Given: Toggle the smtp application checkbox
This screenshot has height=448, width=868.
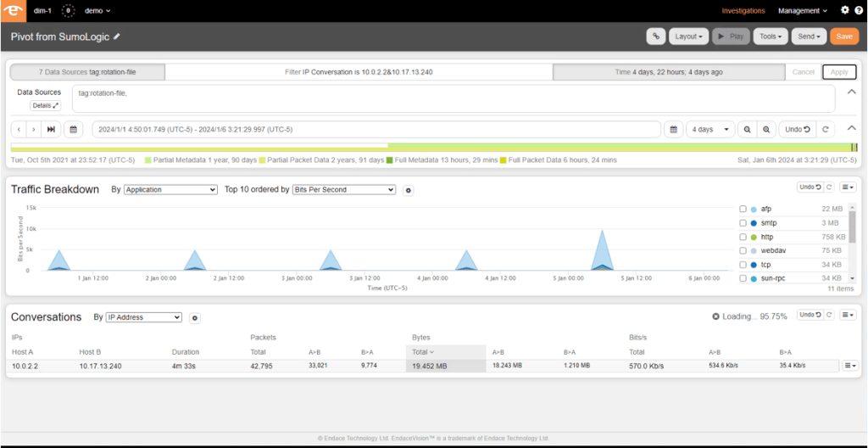Looking at the screenshot, I should tap(743, 223).
